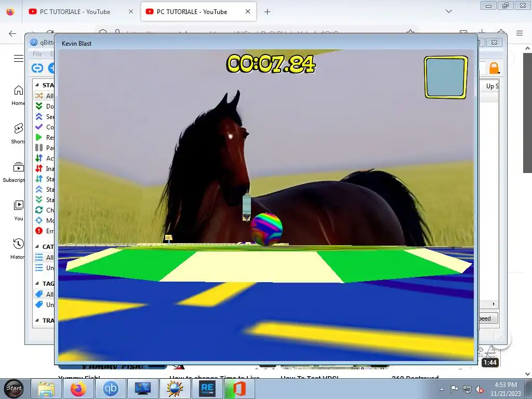Select All under Categories in qBittorrent
Image resolution: width=532 pixels, height=399 pixels.
(x=44, y=258)
